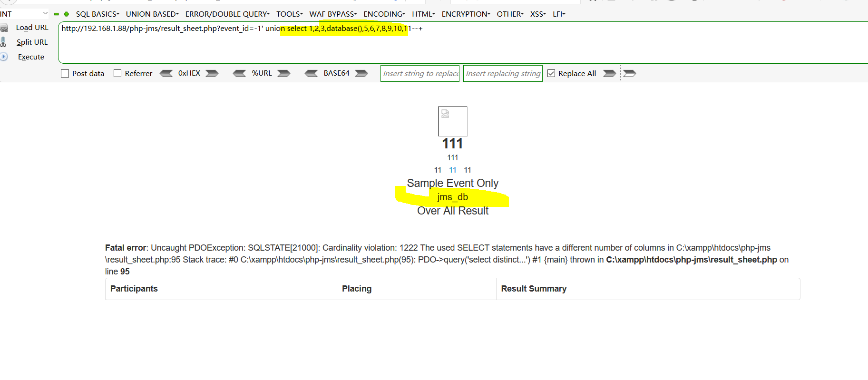The width and height of the screenshot is (868, 380).
Task: Open the XSS menu
Action: pos(538,14)
